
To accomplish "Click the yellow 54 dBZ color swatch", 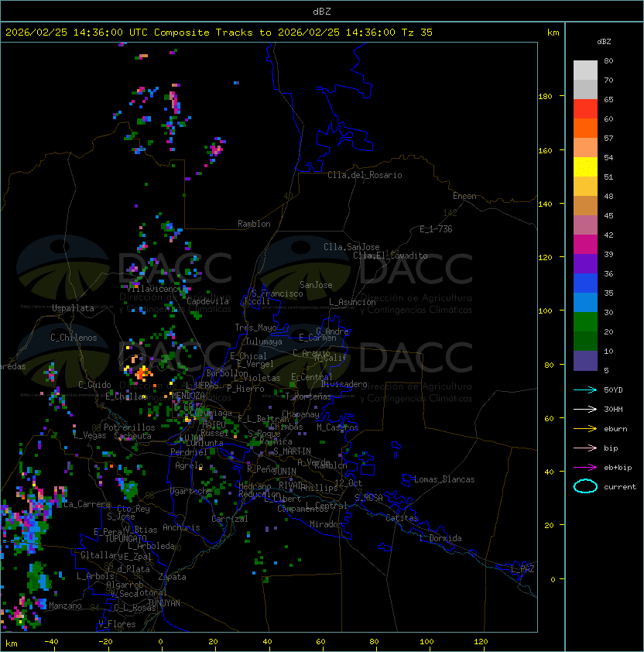I will pos(585,167).
